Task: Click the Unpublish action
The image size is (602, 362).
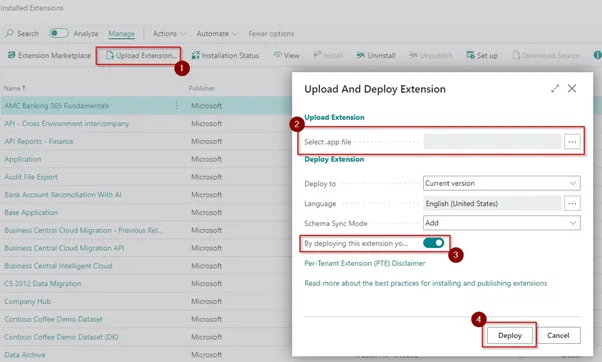Action: pos(431,56)
